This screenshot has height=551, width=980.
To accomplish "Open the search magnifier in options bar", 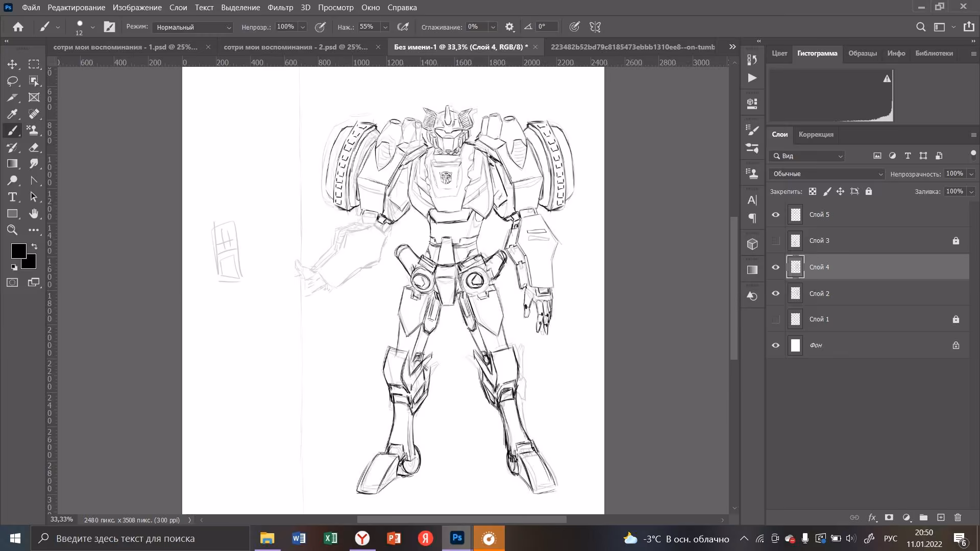I will click(x=921, y=27).
